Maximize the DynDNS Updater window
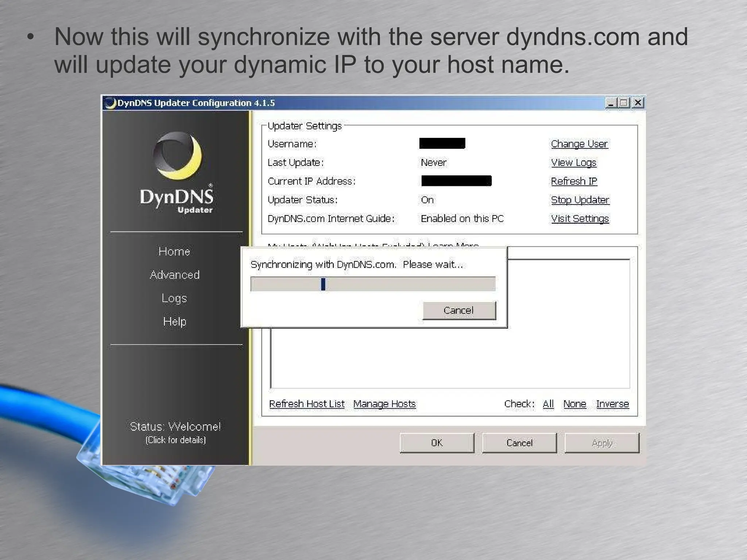The height and width of the screenshot is (560, 747). pyautogui.click(x=624, y=103)
